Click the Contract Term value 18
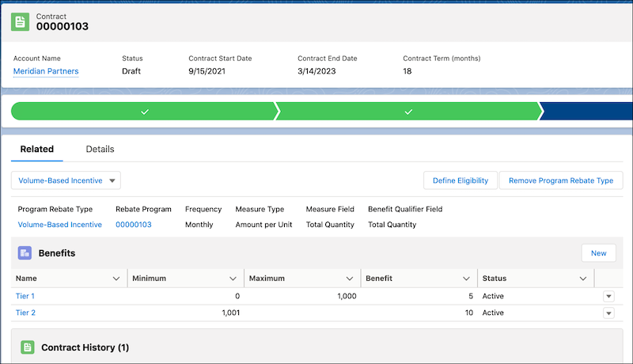Image resolution: width=633 pixels, height=364 pixels. pyautogui.click(x=407, y=71)
